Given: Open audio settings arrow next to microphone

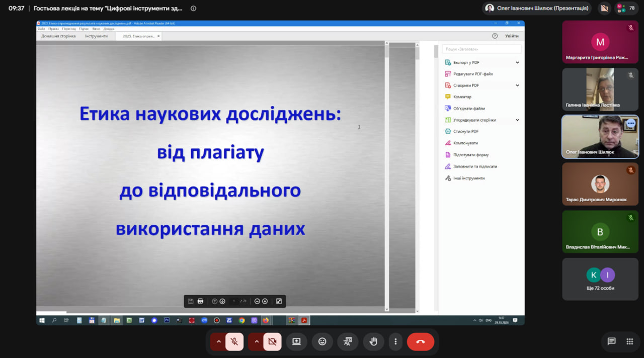Looking at the screenshot, I should coord(218,341).
